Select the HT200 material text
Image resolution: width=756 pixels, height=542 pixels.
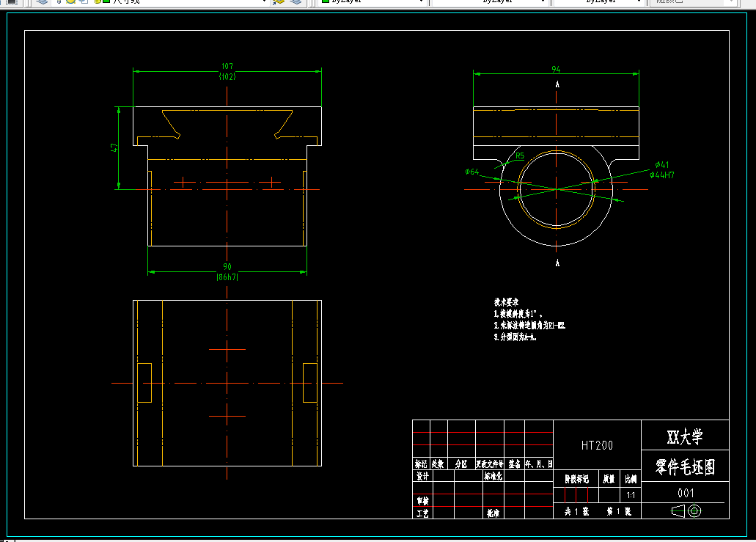coord(597,445)
